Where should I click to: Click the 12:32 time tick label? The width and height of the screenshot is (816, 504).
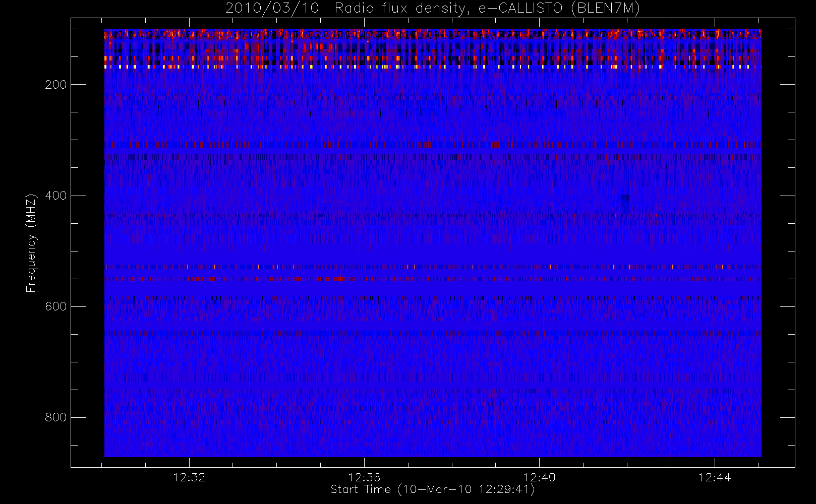pyautogui.click(x=189, y=477)
